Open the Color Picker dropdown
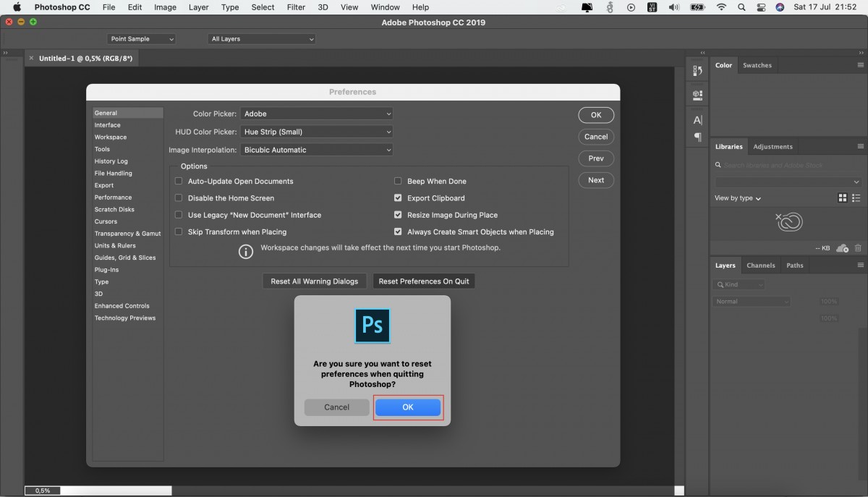This screenshot has width=868, height=497. 317,114
